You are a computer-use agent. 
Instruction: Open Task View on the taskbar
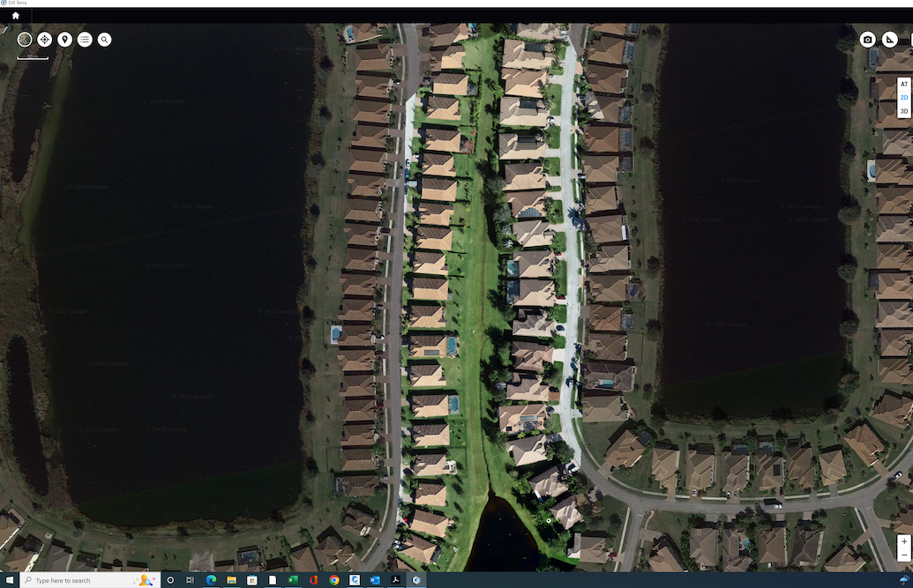pyautogui.click(x=189, y=580)
